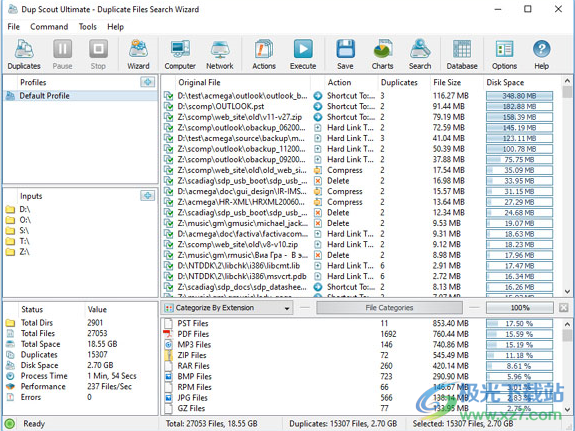The width and height of the screenshot is (575, 431).
Task: Open the Command menu
Action: pos(49,27)
